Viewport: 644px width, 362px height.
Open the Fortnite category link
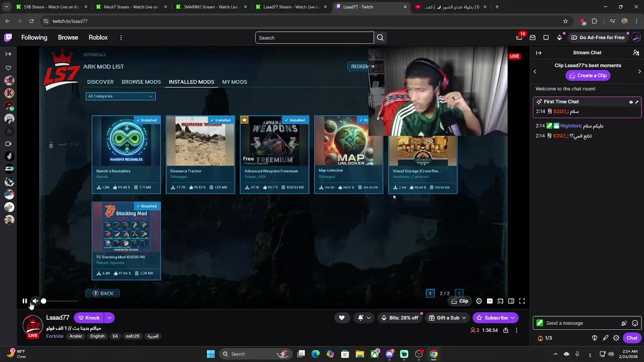click(55, 336)
